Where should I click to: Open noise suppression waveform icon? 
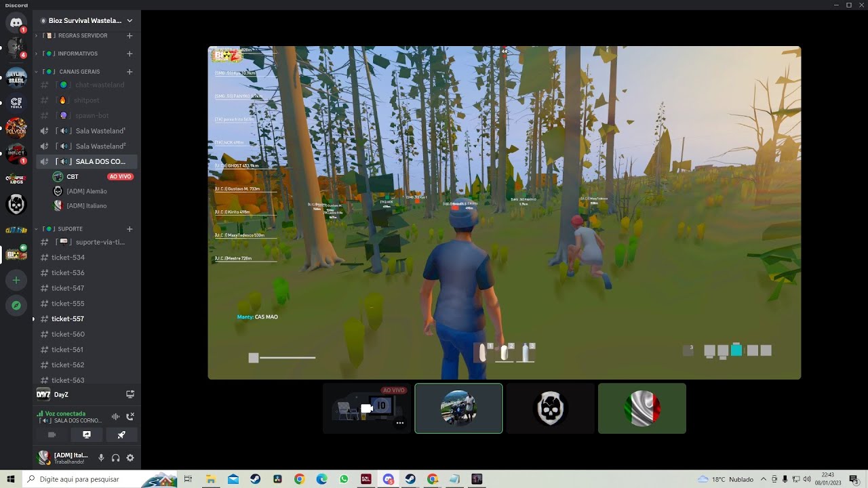(115, 417)
